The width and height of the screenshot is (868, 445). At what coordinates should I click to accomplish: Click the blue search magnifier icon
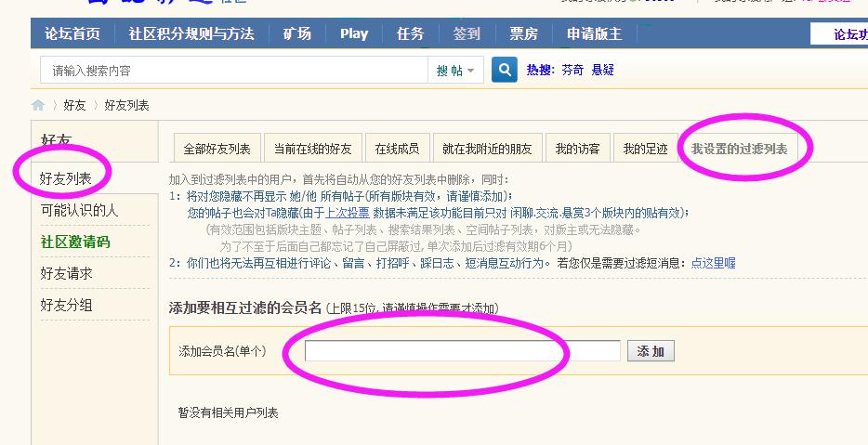click(505, 70)
